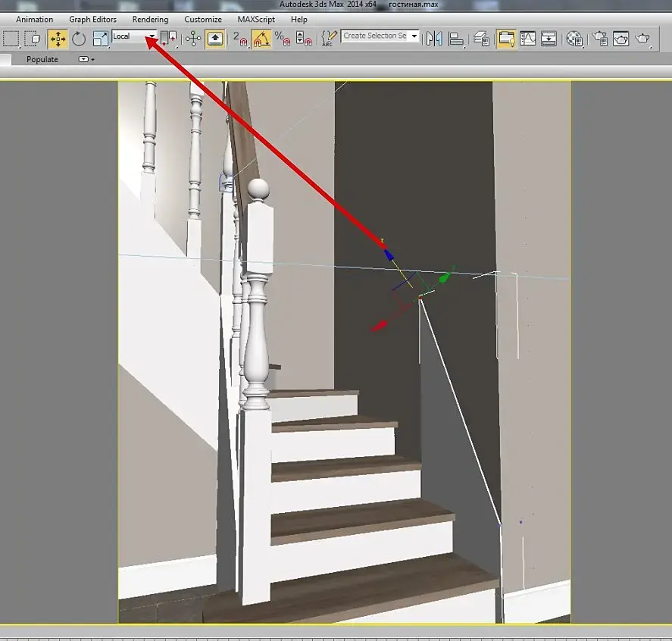Open the Layer Manager
Image resolution: width=672 pixels, height=641 pixels.
[x=482, y=39]
